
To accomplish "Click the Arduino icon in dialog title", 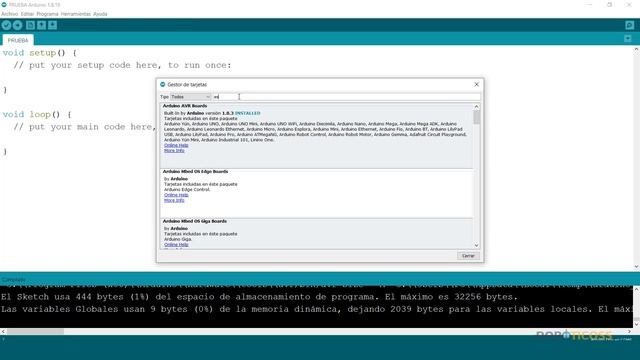I will 162,84.
